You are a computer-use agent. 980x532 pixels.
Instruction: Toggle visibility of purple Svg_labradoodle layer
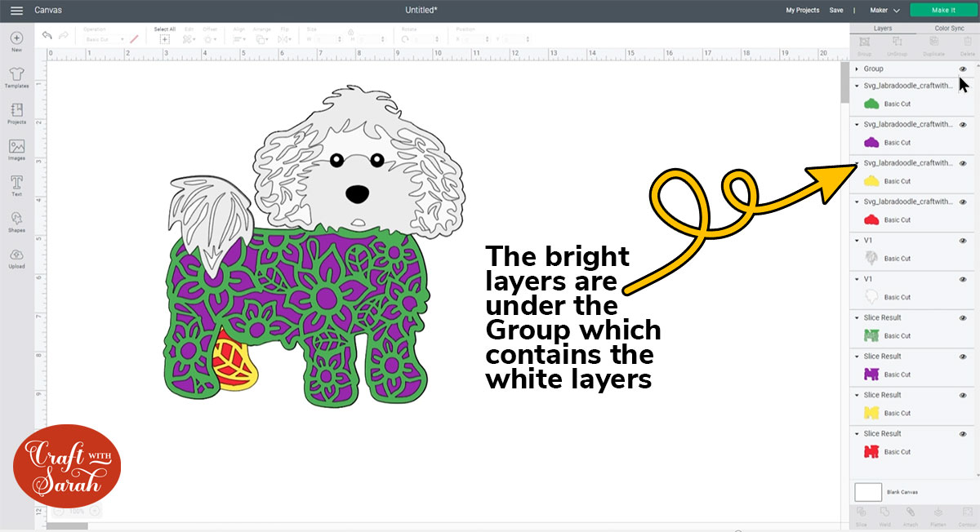pyautogui.click(x=963, y=124)
